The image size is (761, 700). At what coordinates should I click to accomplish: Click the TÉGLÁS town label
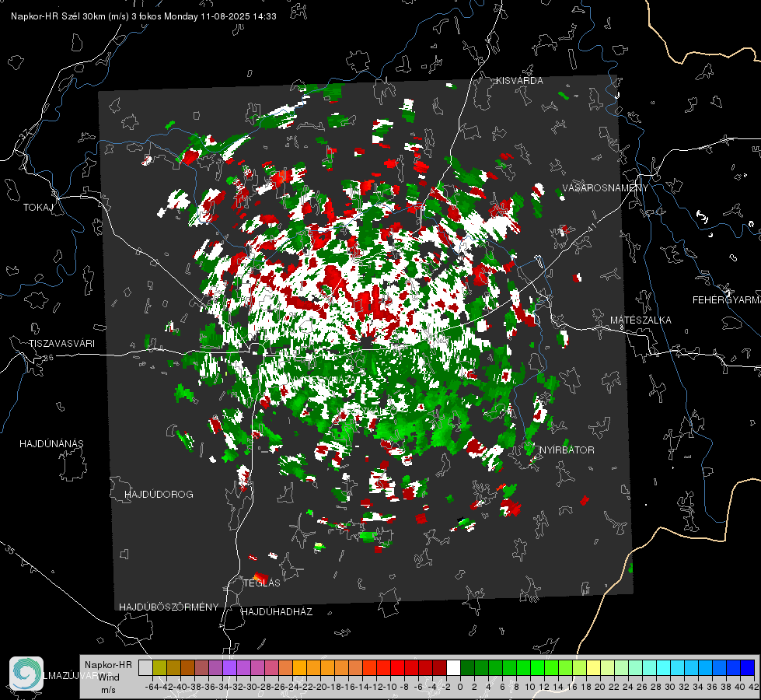click(x=262, y=583)
